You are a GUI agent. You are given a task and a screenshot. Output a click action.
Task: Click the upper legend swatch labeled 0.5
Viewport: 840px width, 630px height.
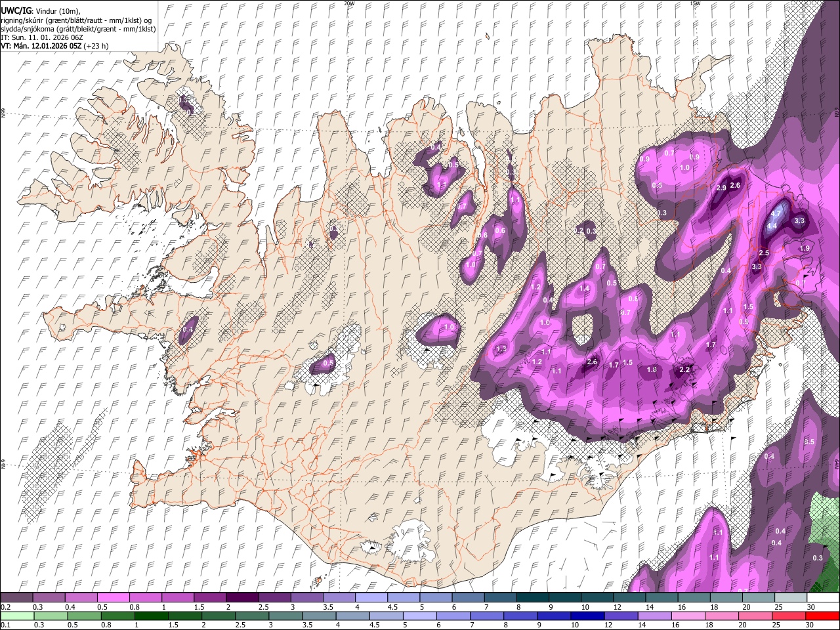point(114,598)
